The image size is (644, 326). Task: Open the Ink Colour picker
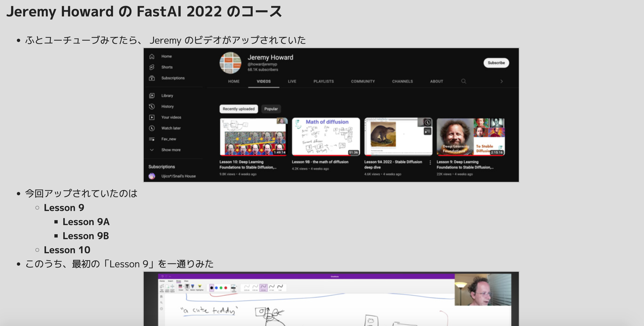234,288
